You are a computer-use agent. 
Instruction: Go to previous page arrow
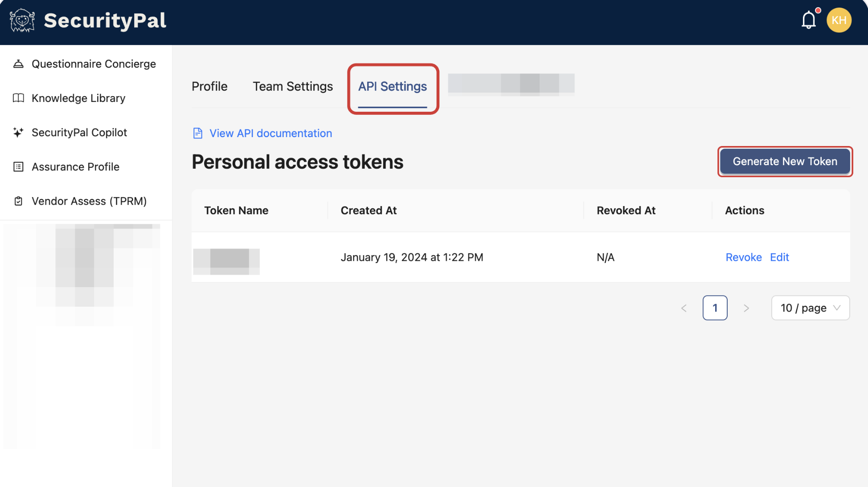tap(684, 308)
